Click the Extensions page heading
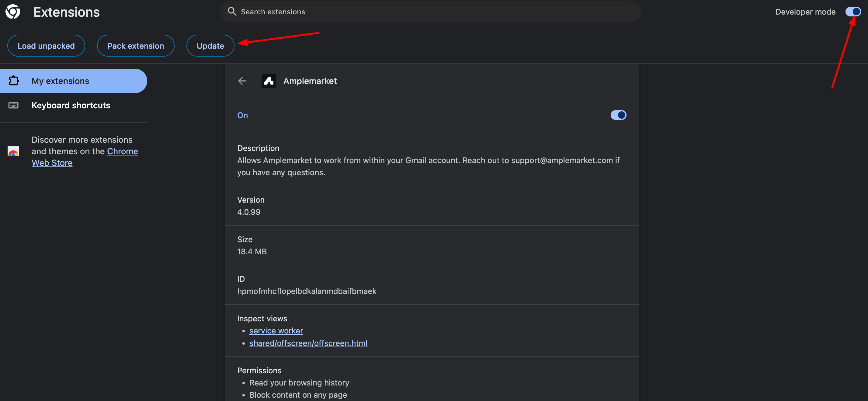Screen dimensions: 868x401 (x=66, y=12)
